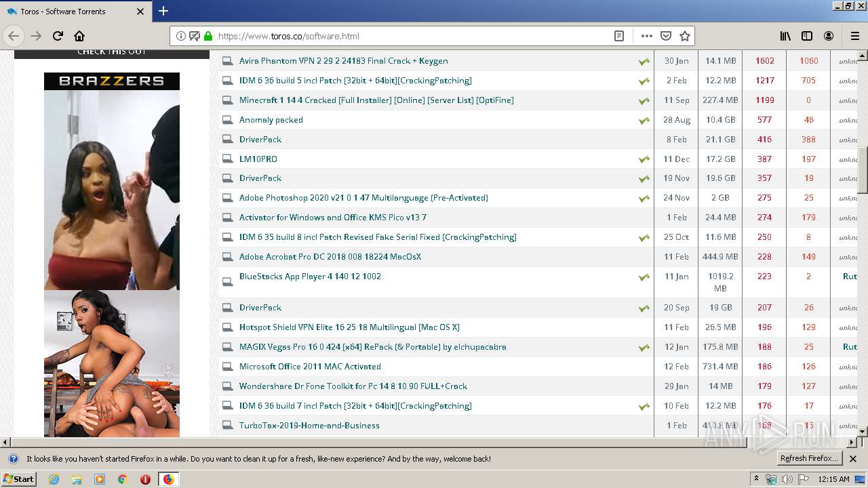Open Anomaly packed torrent link
The height and width of the screenshot is (488, 868).
[x=271, y=120]
